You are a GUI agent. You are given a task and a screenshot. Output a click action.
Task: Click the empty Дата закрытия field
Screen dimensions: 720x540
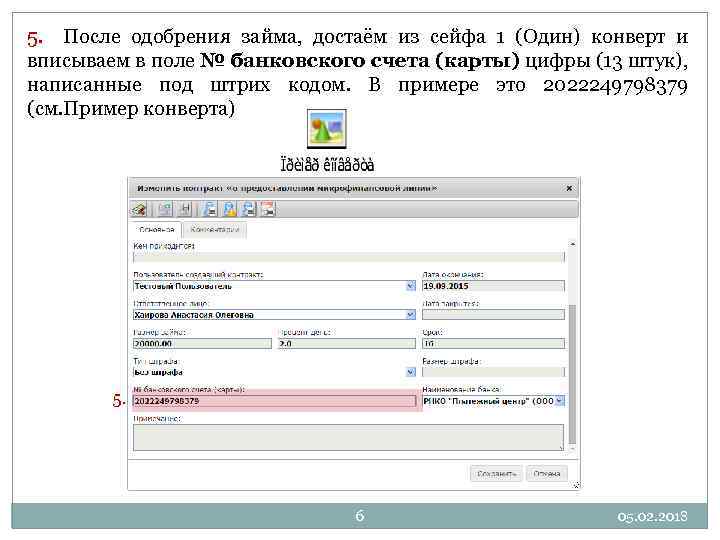[493, 315]
